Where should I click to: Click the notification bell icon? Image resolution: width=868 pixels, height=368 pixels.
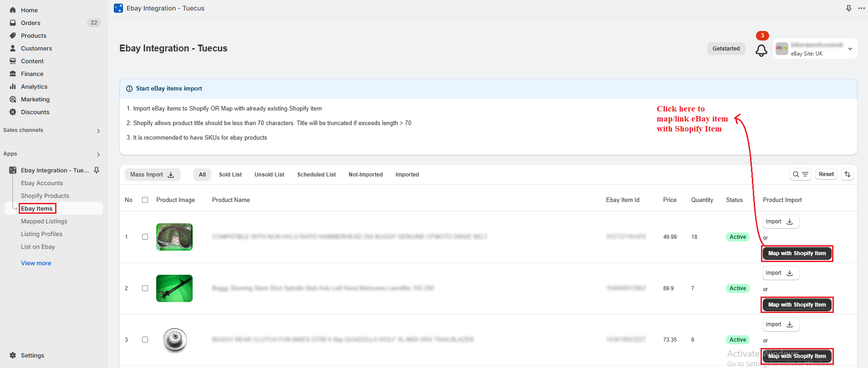click(x=761, y=50)
